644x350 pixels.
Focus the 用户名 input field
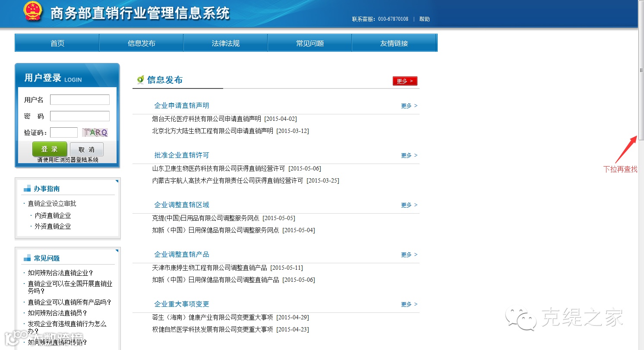(x=80, y=100)
